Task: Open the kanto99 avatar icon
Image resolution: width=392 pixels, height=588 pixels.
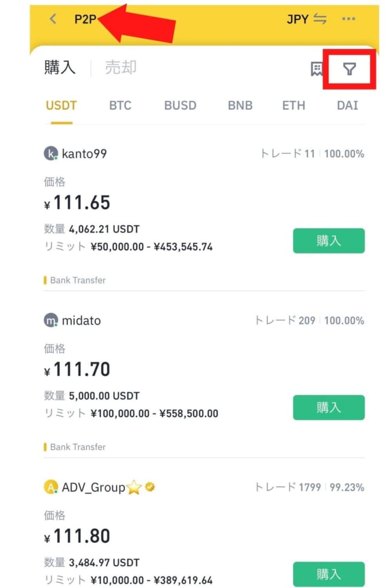Action: coord(51,153)
